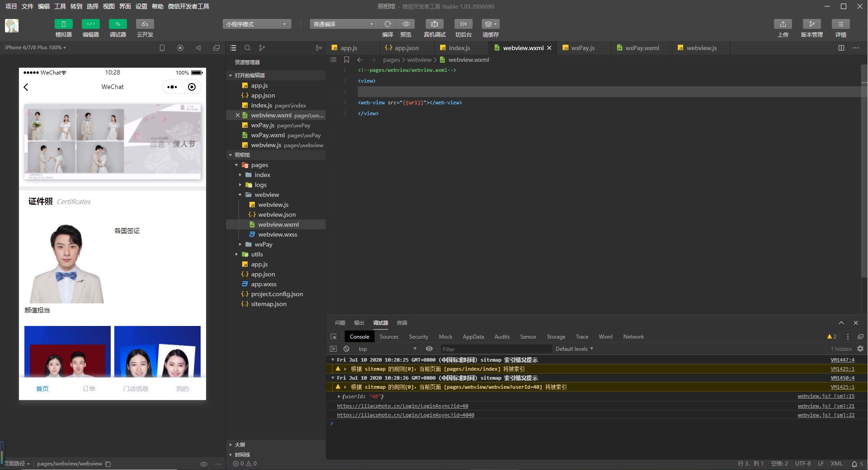This screenshot has height=470, width=868.
Task: Toggle the debugger (调试器) panel button
Action: (118, 24)
